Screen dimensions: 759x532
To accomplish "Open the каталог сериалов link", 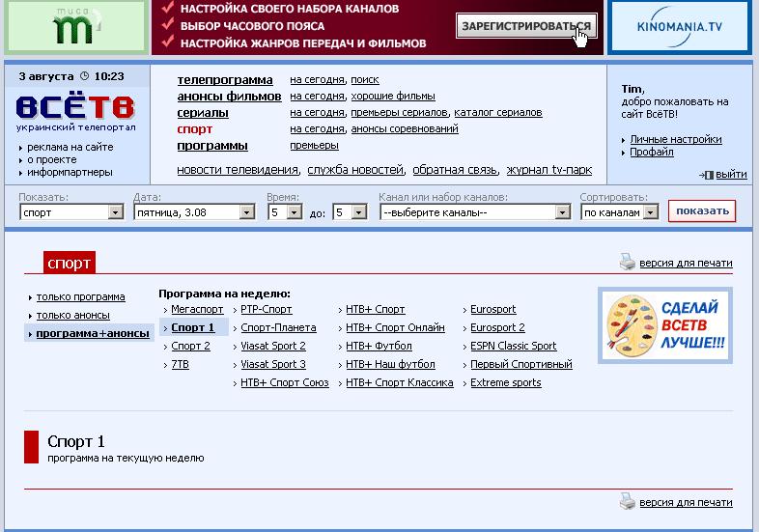I will pyautogui.click(x=498, y=113).
